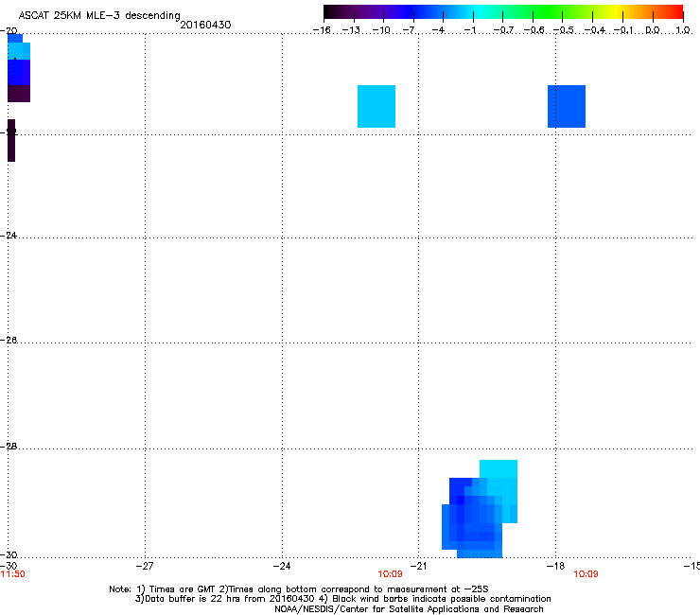Click the "-21" longitude axis label

click(x=418, y=567)
